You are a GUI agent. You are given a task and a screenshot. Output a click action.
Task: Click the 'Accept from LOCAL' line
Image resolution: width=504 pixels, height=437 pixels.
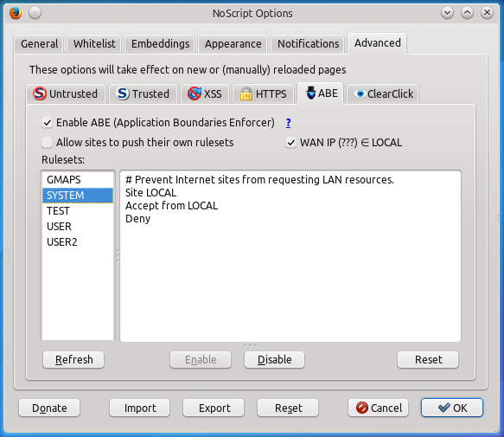click(x=172, y=206)
